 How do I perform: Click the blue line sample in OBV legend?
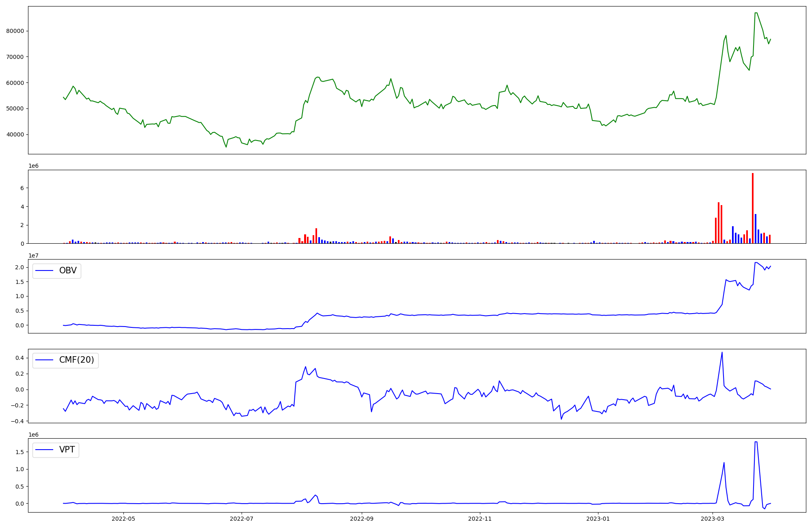point(45,270)
